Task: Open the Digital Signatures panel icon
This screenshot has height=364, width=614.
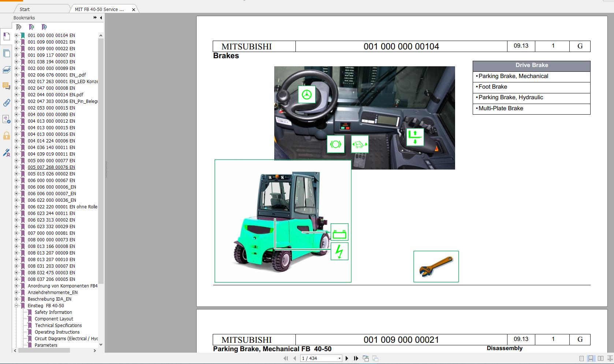Action: pyautogui.click(x=6, y=119)
